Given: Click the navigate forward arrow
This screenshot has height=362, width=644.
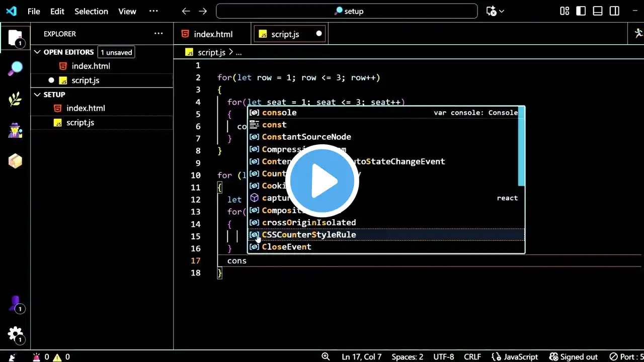Looking at the screenshot, I should pyautogui.click(x=202, y=11).
